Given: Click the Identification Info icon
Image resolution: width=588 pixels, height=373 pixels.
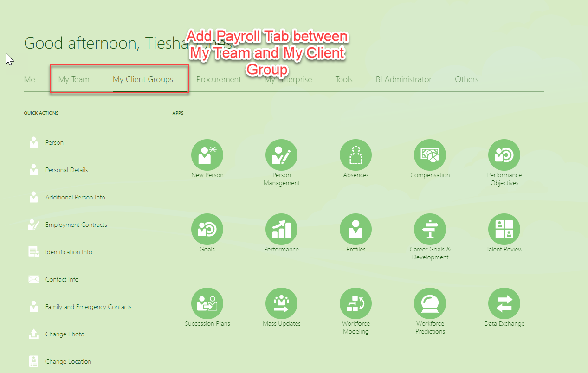Looking at the screenshot, I should [33, 252].
